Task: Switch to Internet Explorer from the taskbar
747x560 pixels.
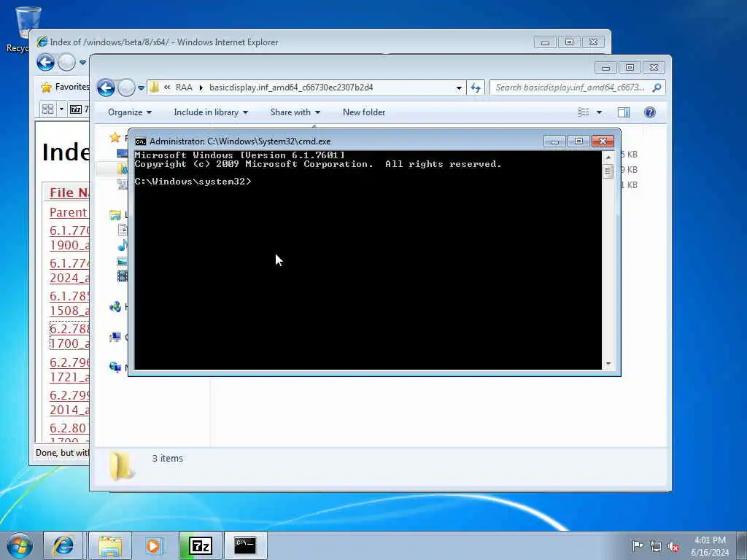Action: click(x=63, y=545)
